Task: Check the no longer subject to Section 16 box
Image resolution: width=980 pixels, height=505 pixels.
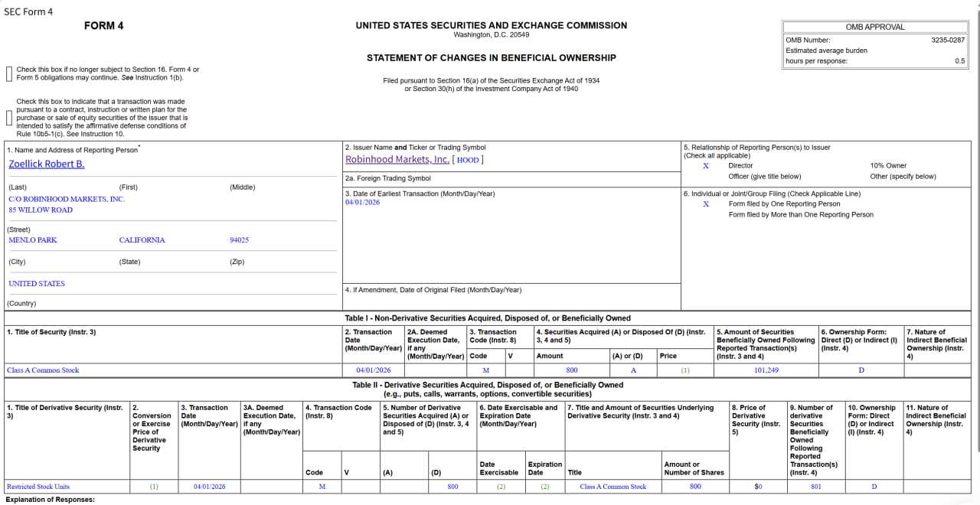Action: 9,73
